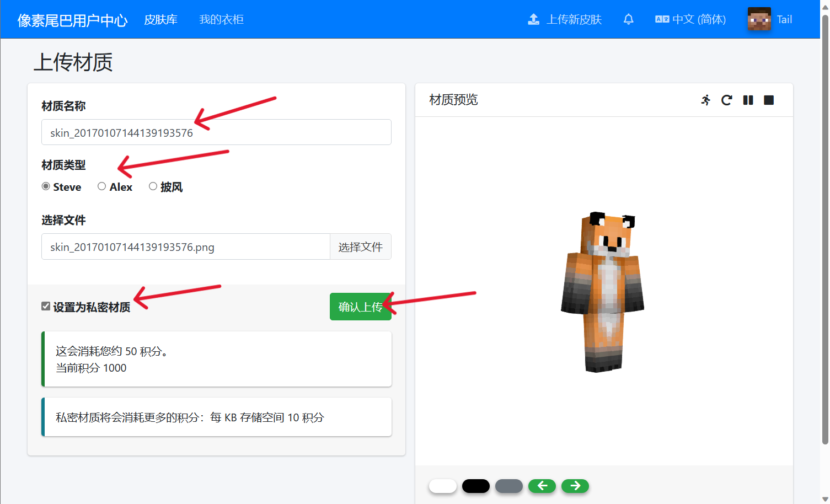The width and height of the screenshot is (830, 504).
Task: Choose the Alex texture type
Action: click(102, 186)
